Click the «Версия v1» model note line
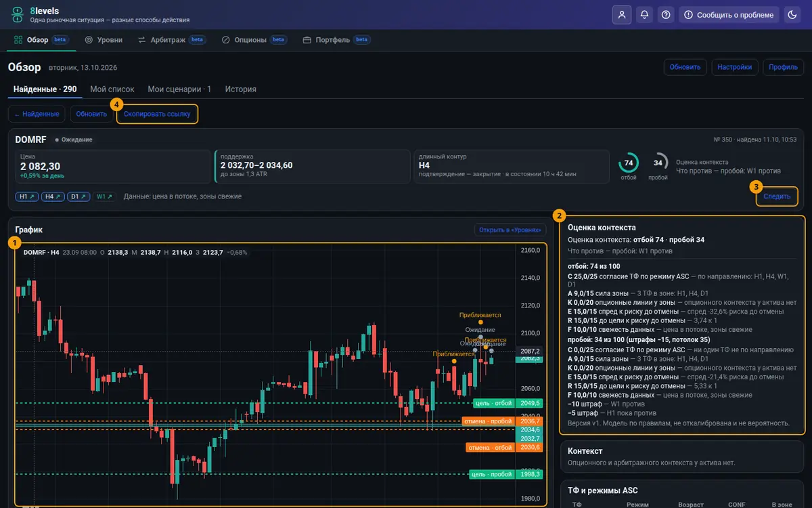Viewport: 812px width, 508px height. point(679,423)
